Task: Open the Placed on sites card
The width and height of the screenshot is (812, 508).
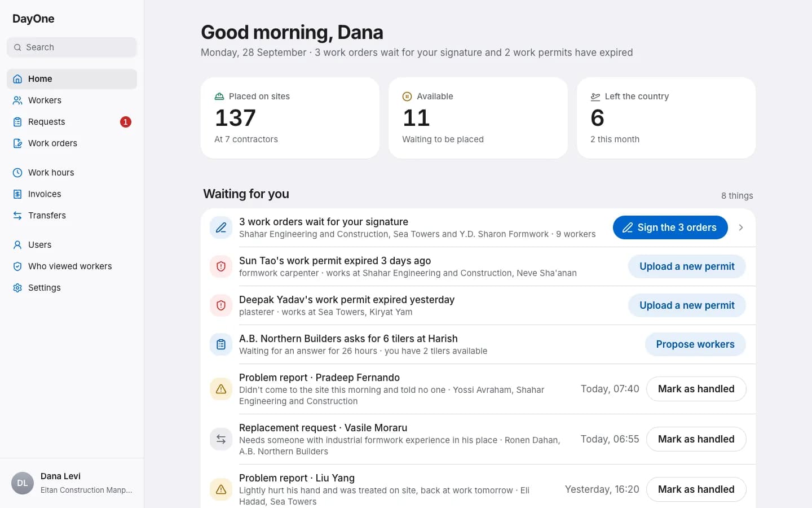Action: click(290, 118)
